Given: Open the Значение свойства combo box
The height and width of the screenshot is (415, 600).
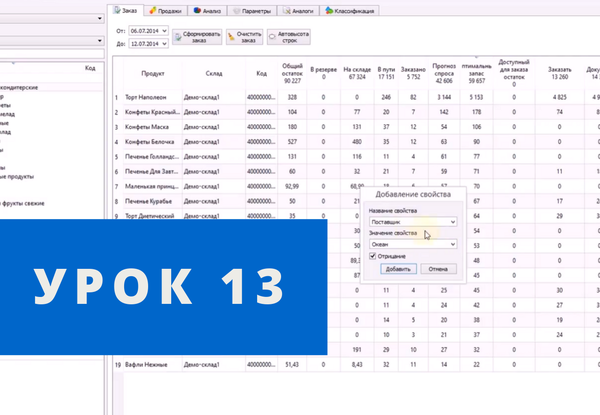Looking at the screenshot, I should (x=413, y=244).
